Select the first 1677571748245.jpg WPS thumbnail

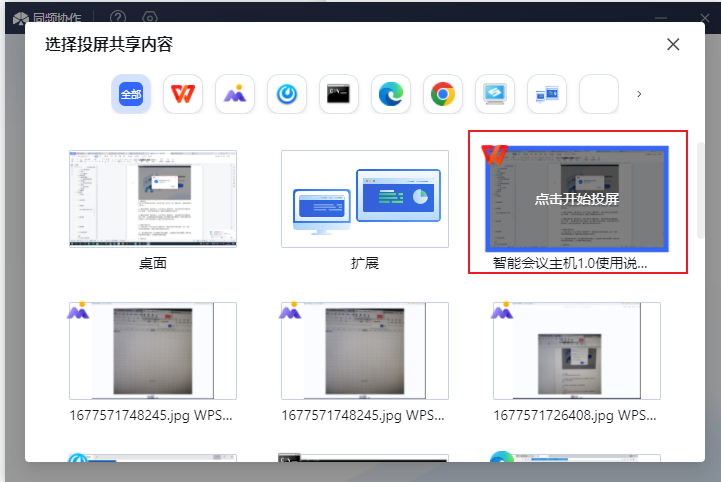coord(153,350)
